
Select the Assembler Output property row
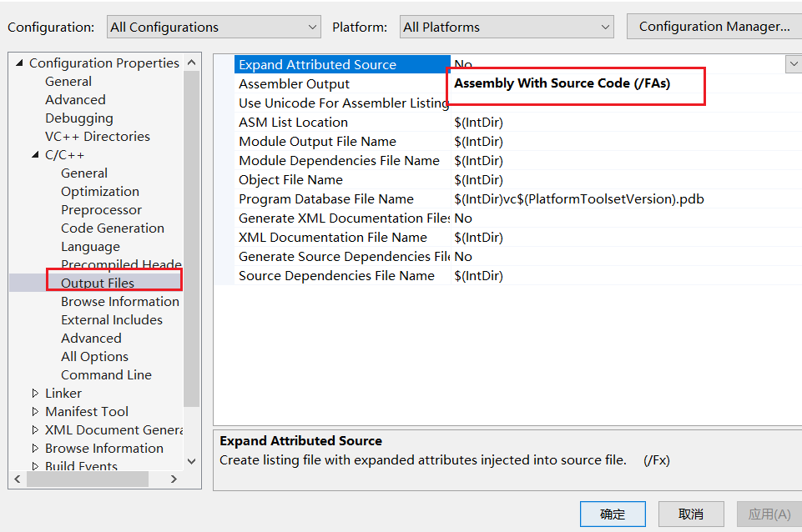tap(294, 84)
